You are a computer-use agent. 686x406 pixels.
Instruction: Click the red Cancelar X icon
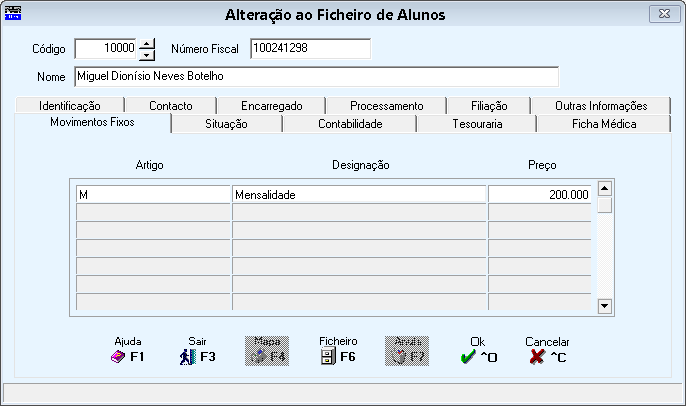(x=537, y=357)
